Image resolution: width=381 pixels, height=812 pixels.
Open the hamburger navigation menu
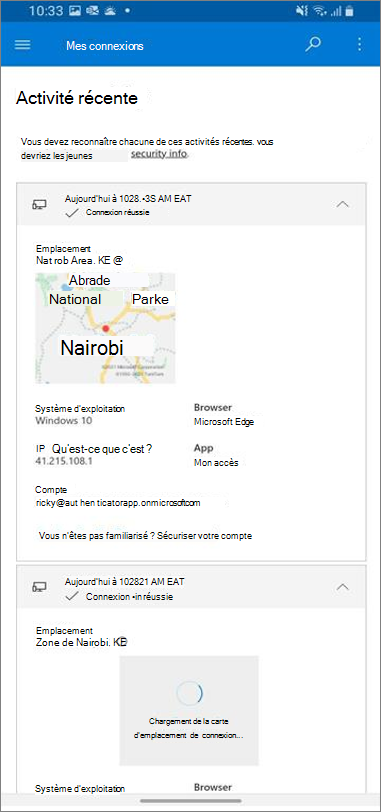(x=22, y=45)
